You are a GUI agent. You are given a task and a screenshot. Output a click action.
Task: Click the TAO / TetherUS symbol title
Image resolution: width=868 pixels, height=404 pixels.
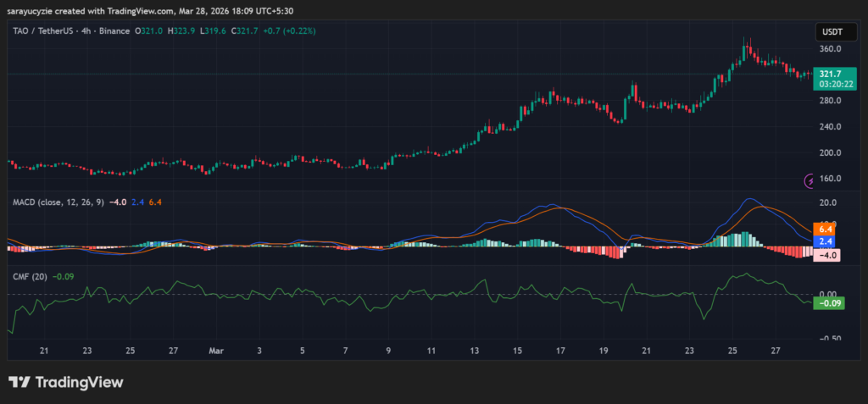click(48, 31)
